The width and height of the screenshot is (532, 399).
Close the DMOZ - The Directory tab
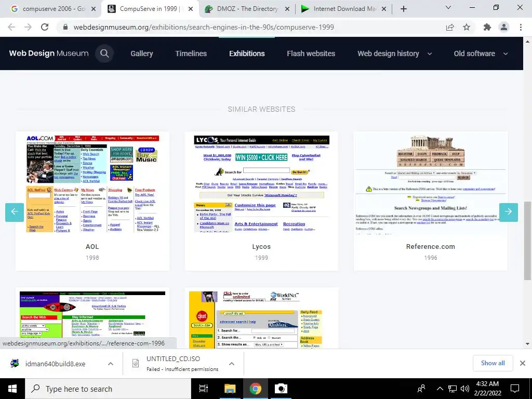tap(287, 9)
